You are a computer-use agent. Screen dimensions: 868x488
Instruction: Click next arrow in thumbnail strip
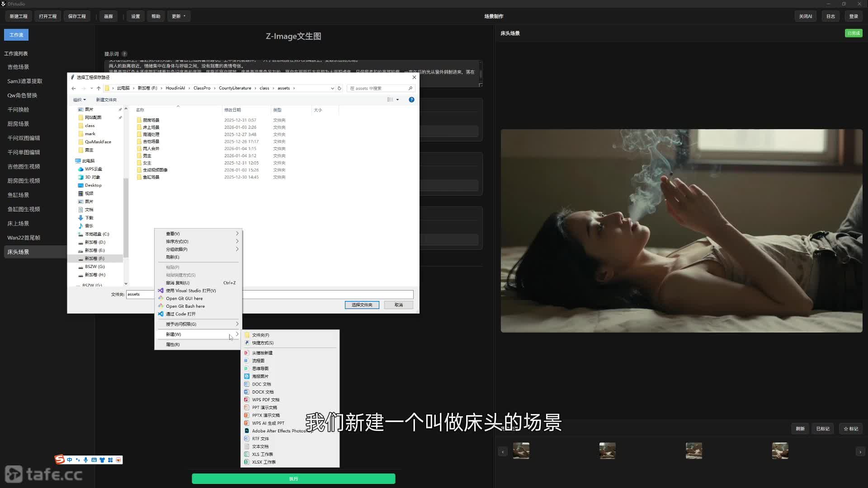tap(860, 451)
